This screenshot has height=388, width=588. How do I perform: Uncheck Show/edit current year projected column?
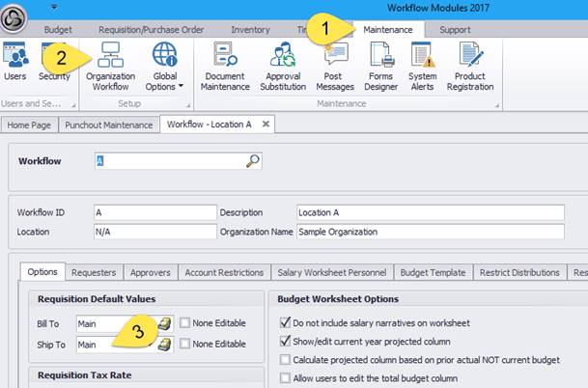(x=285, y=341)
